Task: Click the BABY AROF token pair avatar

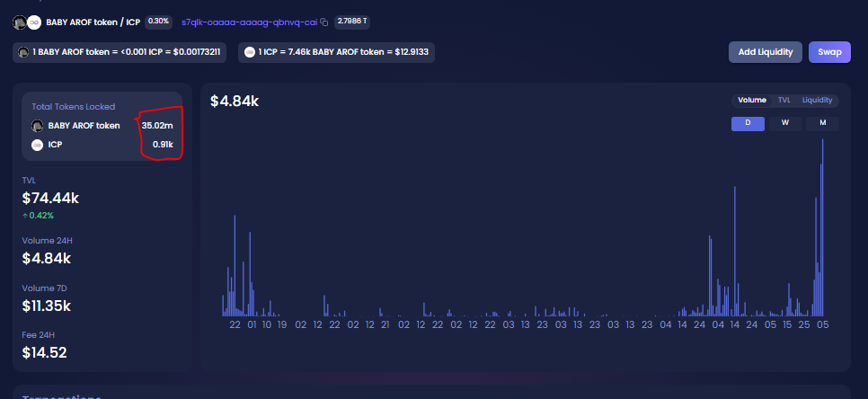Action: click(20, 22)
